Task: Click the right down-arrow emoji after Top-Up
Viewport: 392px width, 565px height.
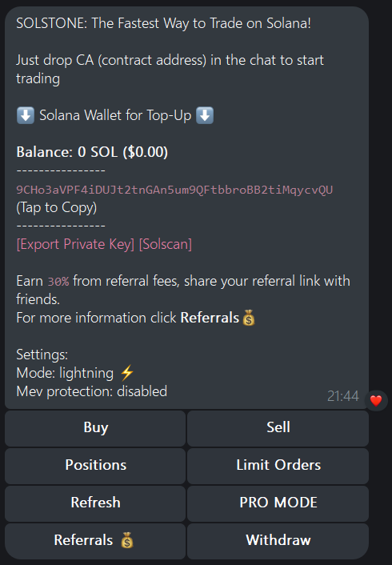Action: tap(205, 116)
